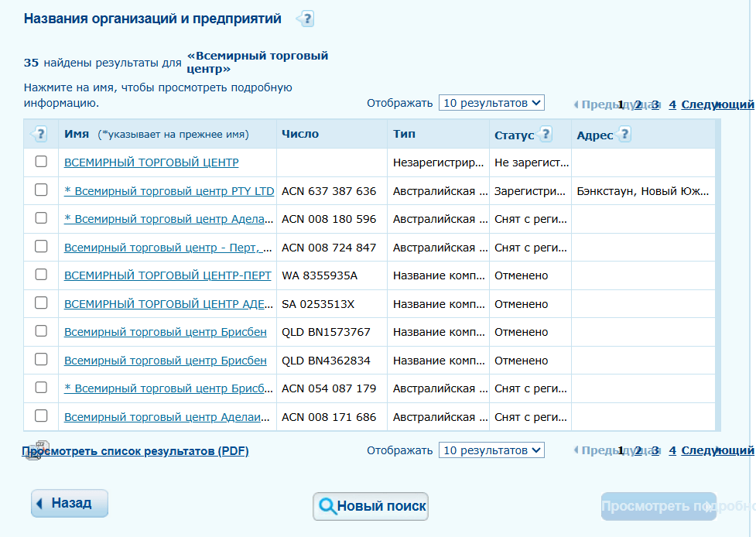Open bottom results-per-page dropdown
The image size is (756, 537).
[x=491, y=450]
